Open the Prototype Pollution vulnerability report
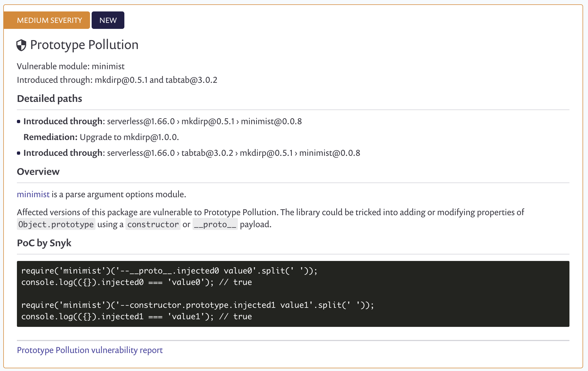The image size is (588, 371). pos(90,350)
